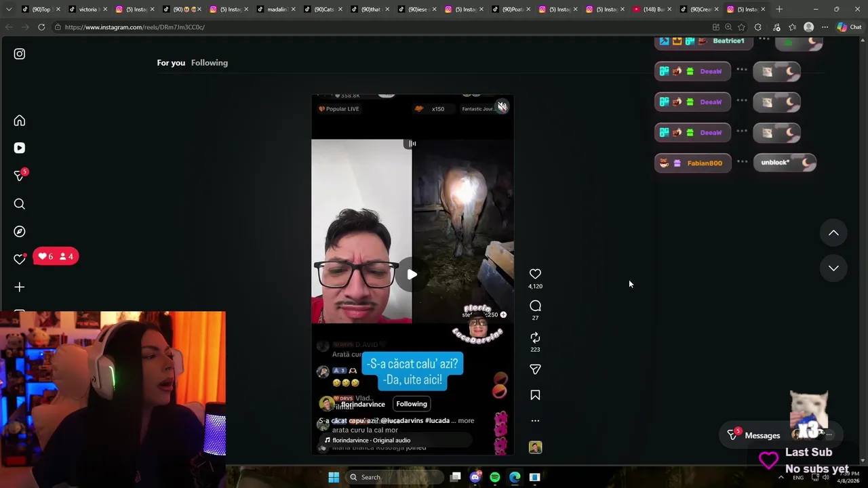
Task: Show hidden system tray icons
Action: tap(781, 477)
